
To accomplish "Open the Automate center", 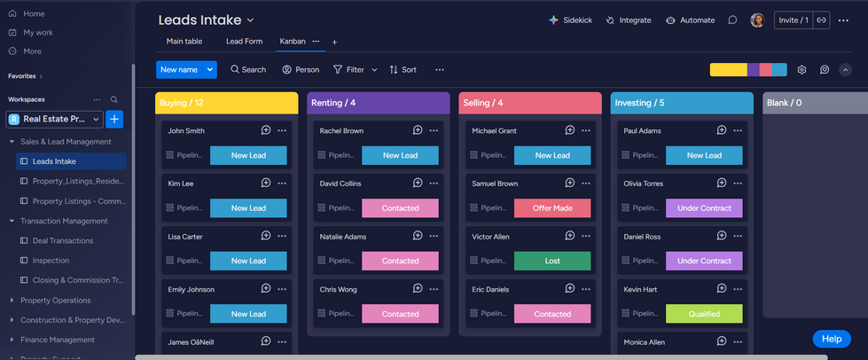I will point(691,20).
